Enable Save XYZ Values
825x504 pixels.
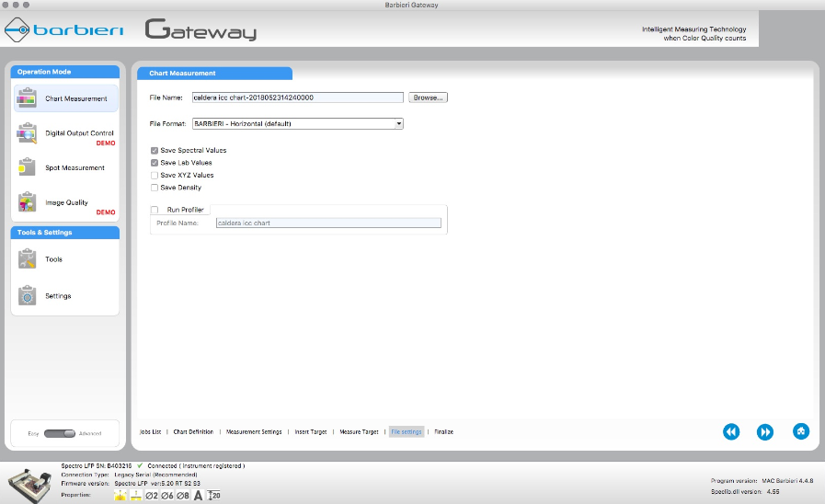click(155, 175)
